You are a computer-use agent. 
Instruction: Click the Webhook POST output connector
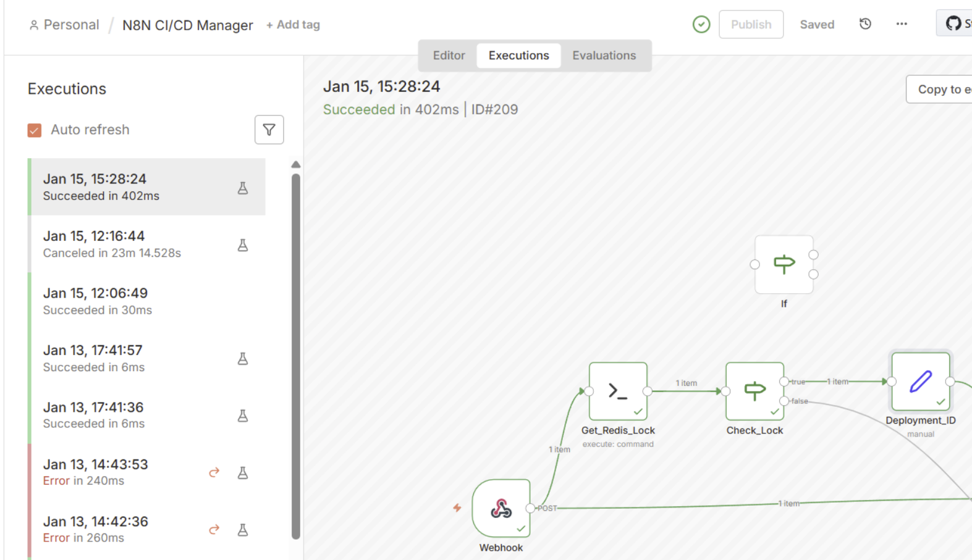(x=530, y=508)
